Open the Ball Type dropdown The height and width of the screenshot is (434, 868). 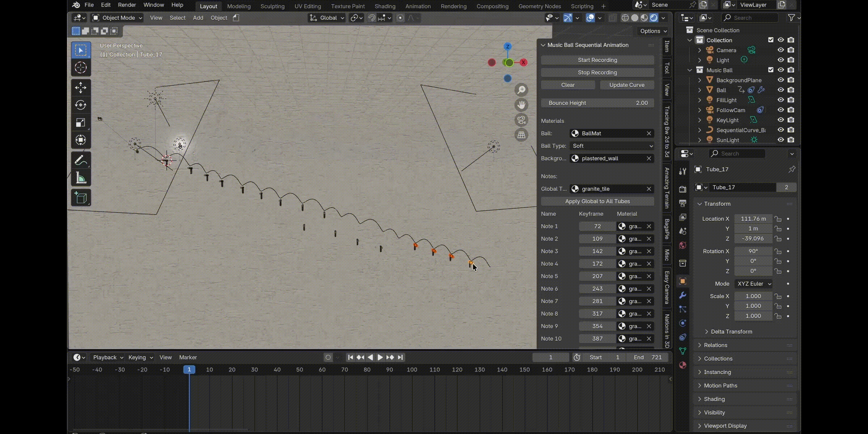coord(612,146)
